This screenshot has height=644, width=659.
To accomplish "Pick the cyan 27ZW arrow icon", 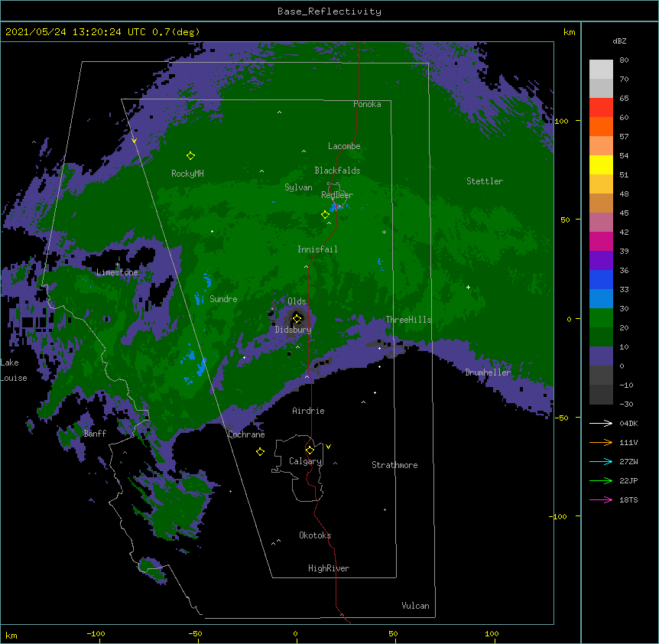I will 601,461.
